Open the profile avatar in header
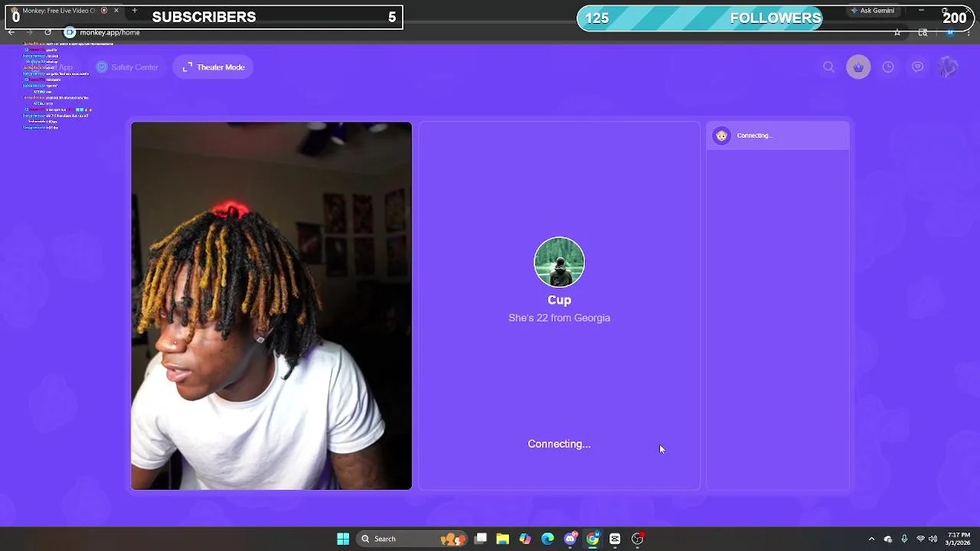 point(948,67)
